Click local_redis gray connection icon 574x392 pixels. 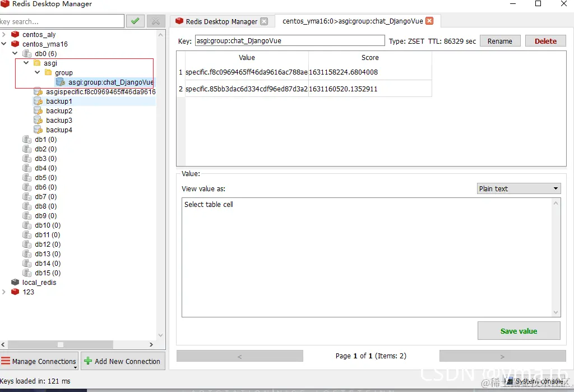(x=15, y=282)
